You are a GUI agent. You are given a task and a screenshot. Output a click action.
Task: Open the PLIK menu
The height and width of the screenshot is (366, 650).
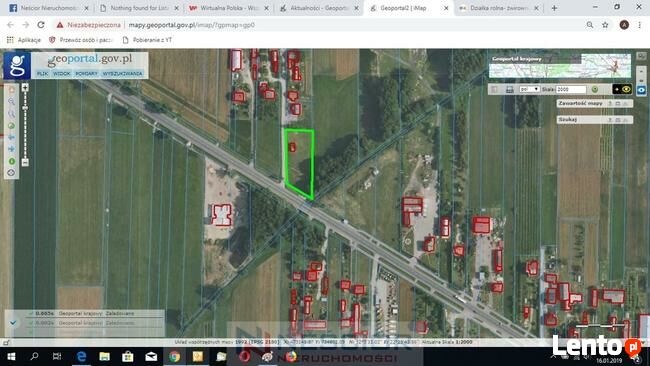coord(42,73)
